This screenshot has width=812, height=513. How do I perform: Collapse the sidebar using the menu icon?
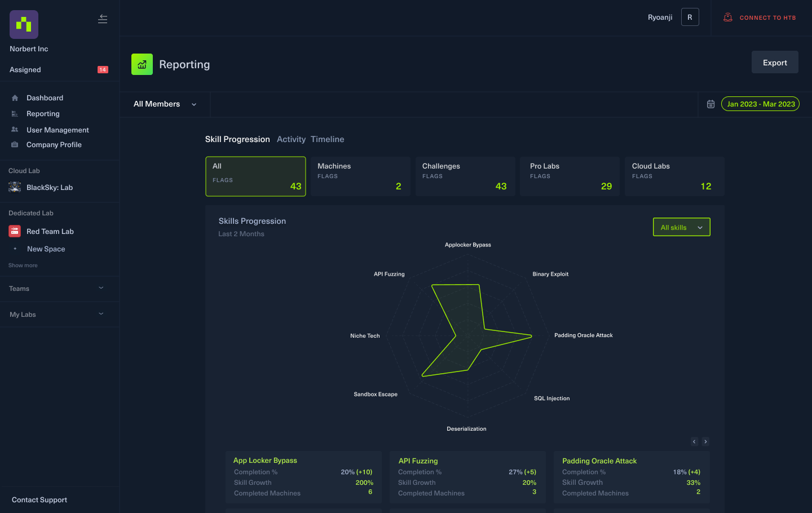pos(103,19)
